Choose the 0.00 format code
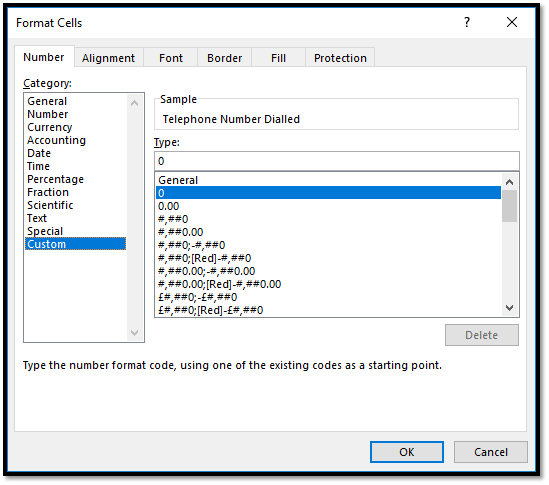549x485 pixels. point(328,206)
